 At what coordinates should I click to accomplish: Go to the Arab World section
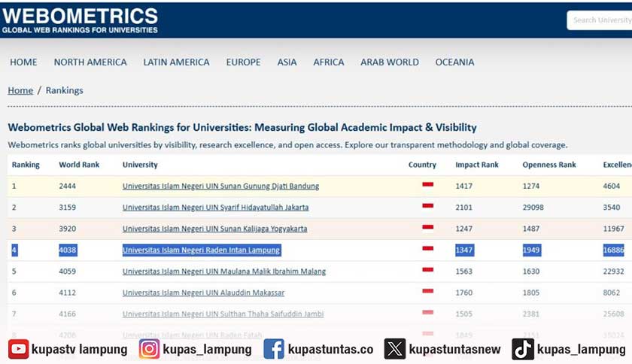tap(389, 62)
